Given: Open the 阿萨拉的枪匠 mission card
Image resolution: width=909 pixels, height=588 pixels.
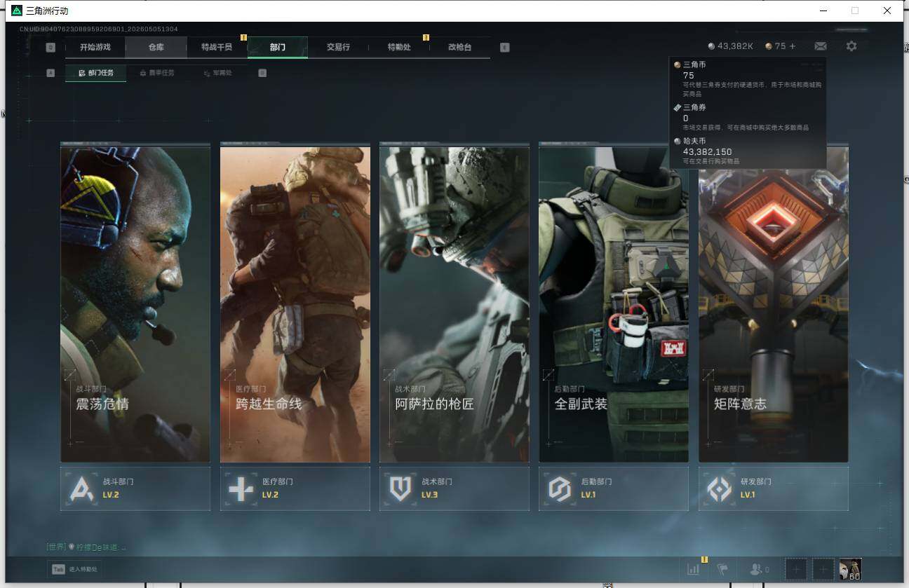Looking at the screenshot, I should [x=454, y=303].
